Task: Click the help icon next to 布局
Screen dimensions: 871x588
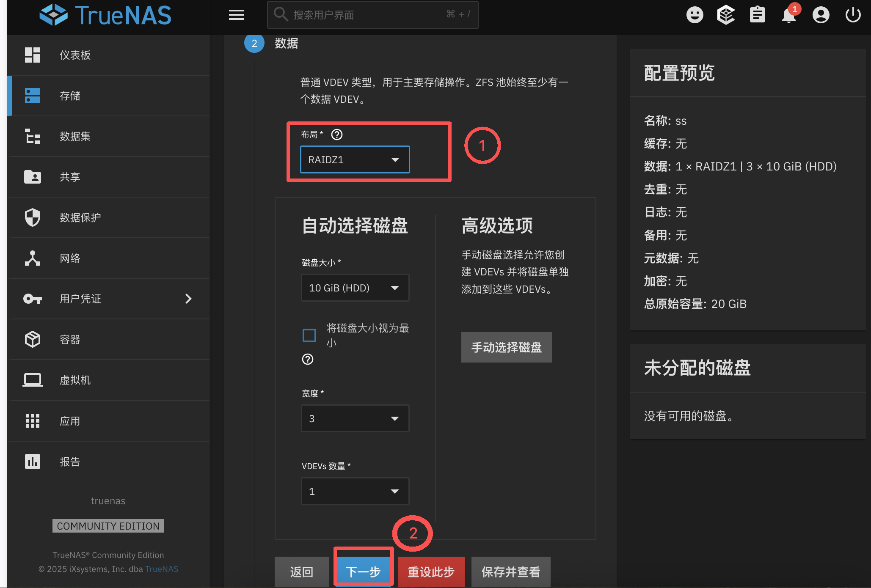Action: pos(337,135)
